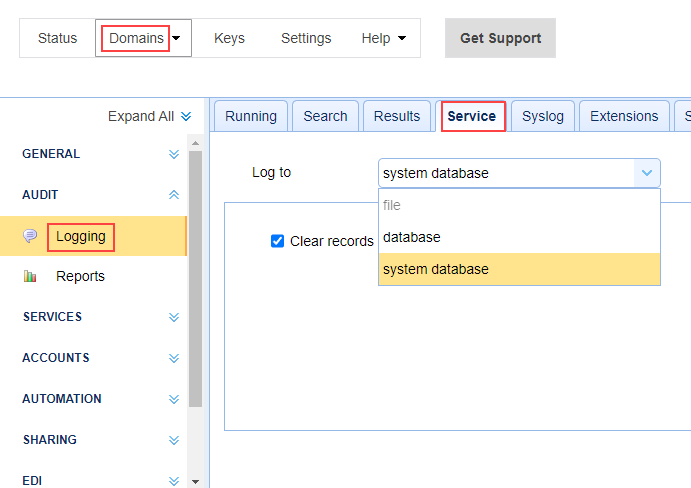Switch to the Syslog tab
The width and height of the screenshot is (691, 488).
click(x=543, y=116)
